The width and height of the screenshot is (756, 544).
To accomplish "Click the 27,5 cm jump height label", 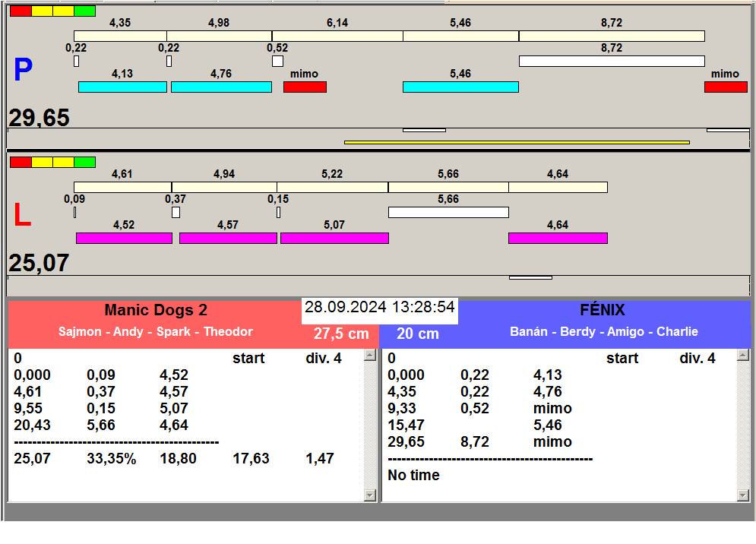I will [x=341, y=334].
